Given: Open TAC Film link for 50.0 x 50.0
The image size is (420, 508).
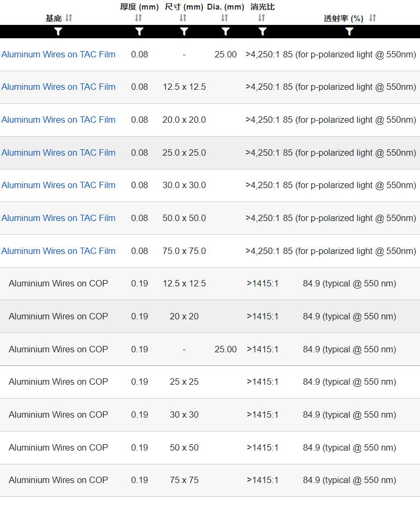Looking at the screenshot, I should 58,218.
